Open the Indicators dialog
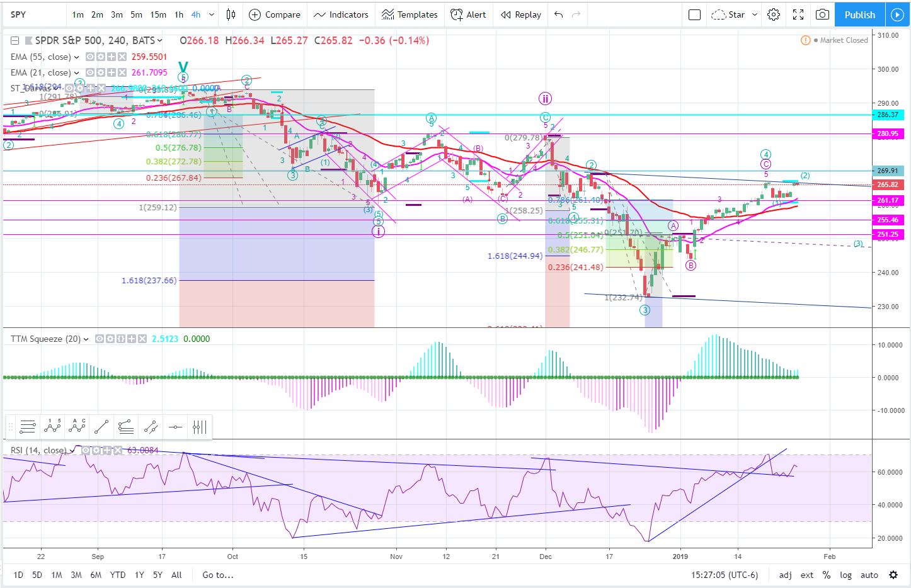911x588 pixels. (x=341, y=14)
